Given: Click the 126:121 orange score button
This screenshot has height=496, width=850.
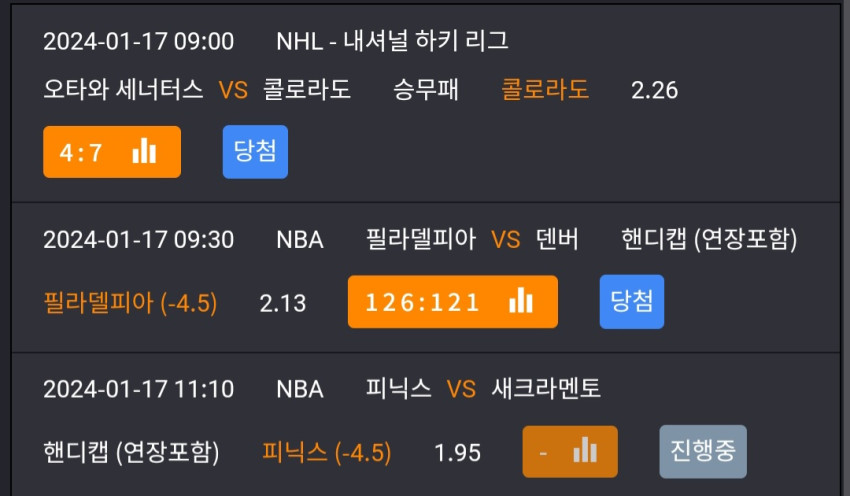Looking at the screenshot, I should tap(453, 301).
